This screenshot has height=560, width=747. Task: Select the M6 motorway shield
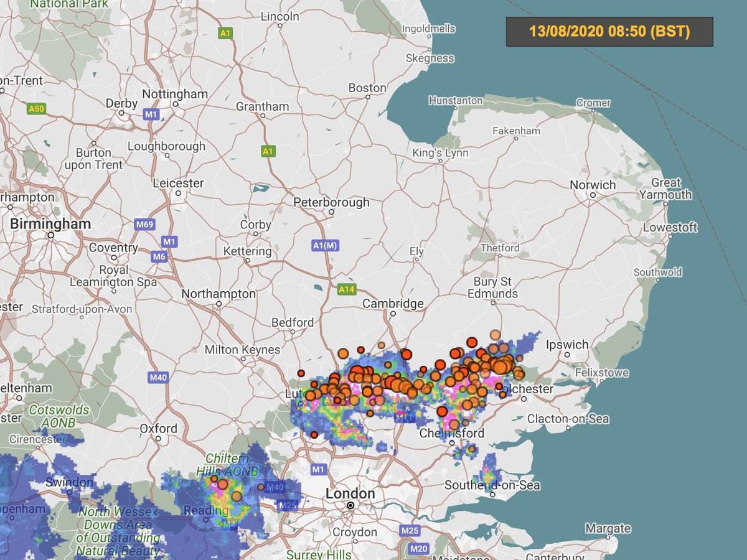(159, 256)
